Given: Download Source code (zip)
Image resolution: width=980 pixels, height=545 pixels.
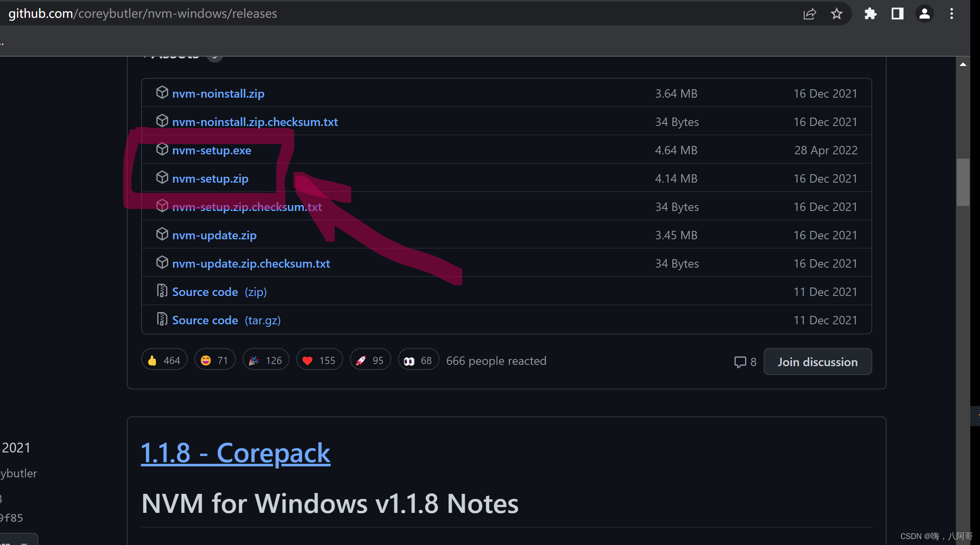Looking at the screenshot, I should point(219,292).
